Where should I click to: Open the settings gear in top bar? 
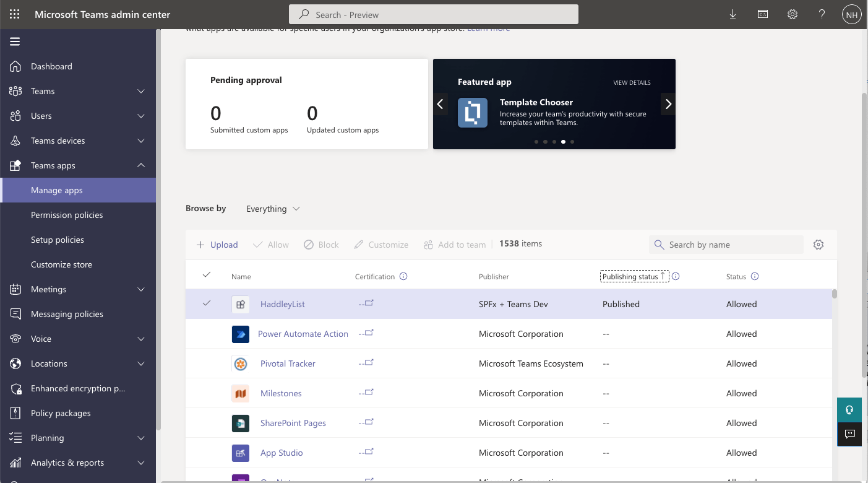pos(792,14)
